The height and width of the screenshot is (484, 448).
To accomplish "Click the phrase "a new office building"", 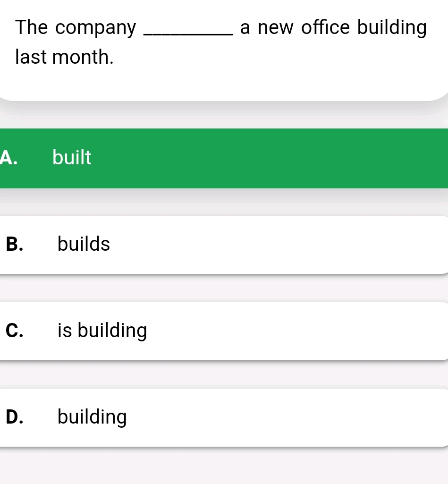I will coord(333,27).
